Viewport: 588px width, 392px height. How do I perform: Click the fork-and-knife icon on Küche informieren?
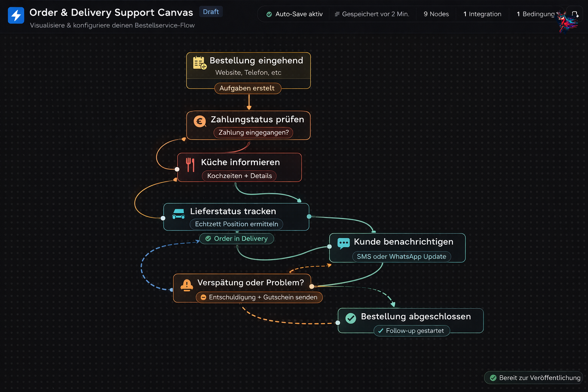click(189, 165)
